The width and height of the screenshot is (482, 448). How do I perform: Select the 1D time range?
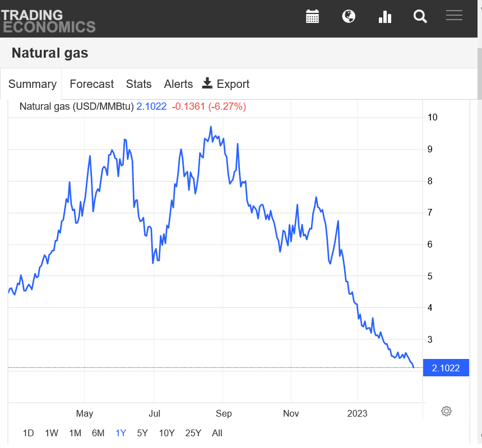[28, 433]
